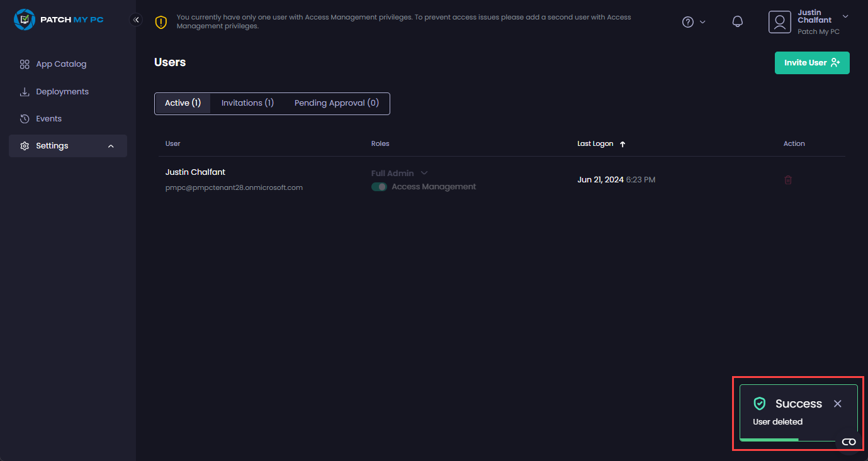Screen dimensions: 868x461
Task: Click the chat widget icon at bottom right
Action: [x=848, y=442]
